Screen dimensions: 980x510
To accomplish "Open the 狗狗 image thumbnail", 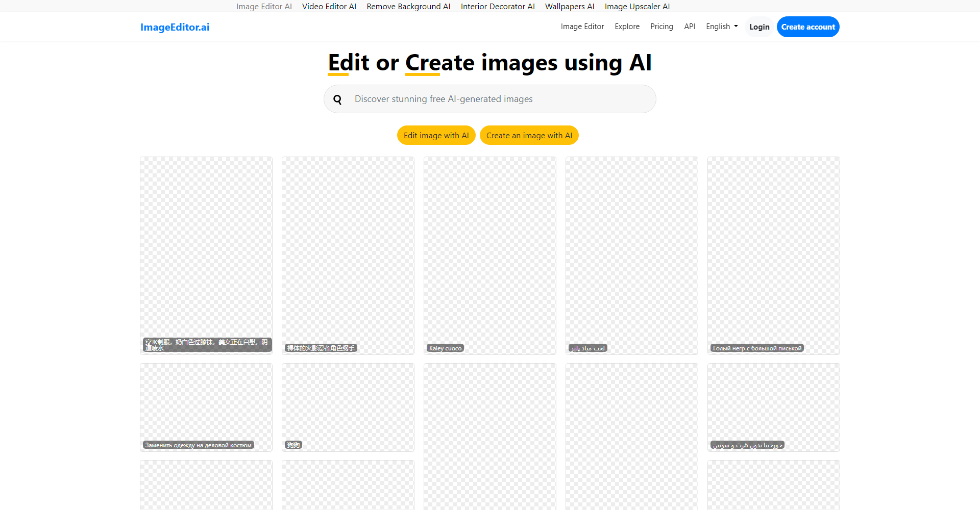I will coord(348,407).
